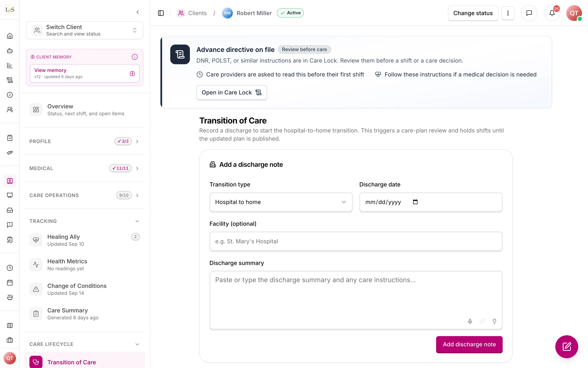Open the chat messages icon
Viewport: 588px width, 368px height.
pos(529,13)
